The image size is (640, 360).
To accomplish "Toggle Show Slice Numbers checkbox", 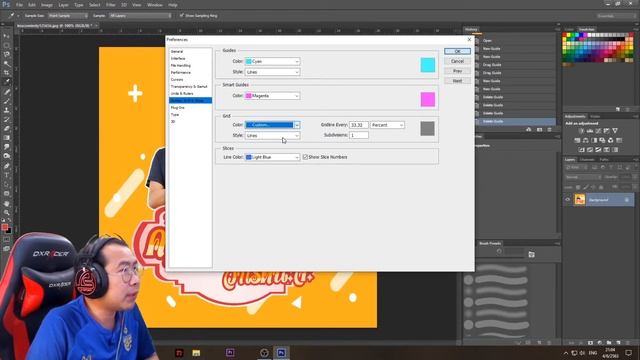I will point(305,157).
